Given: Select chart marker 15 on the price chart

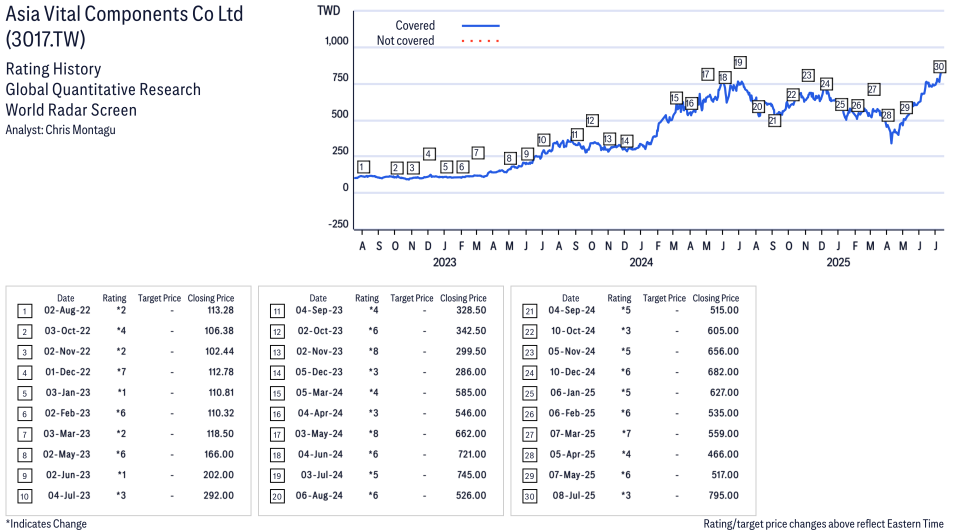Looking at the screenshot, I should coord(675,98).
